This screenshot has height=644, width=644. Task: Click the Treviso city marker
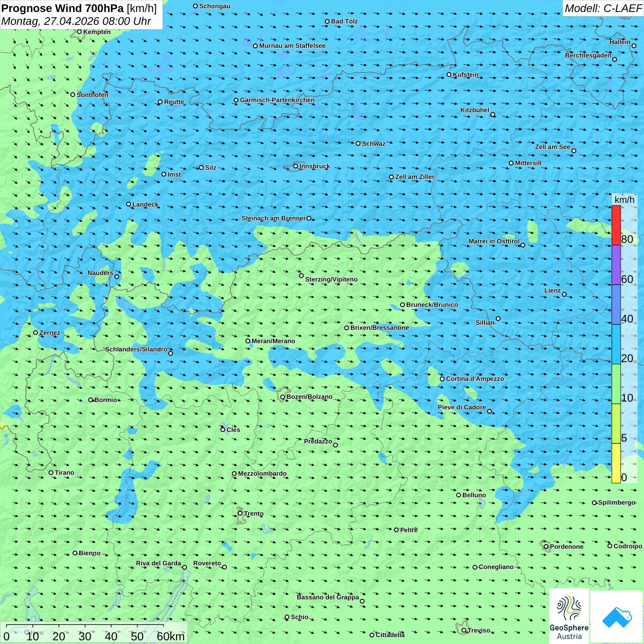tap(464, 630)
